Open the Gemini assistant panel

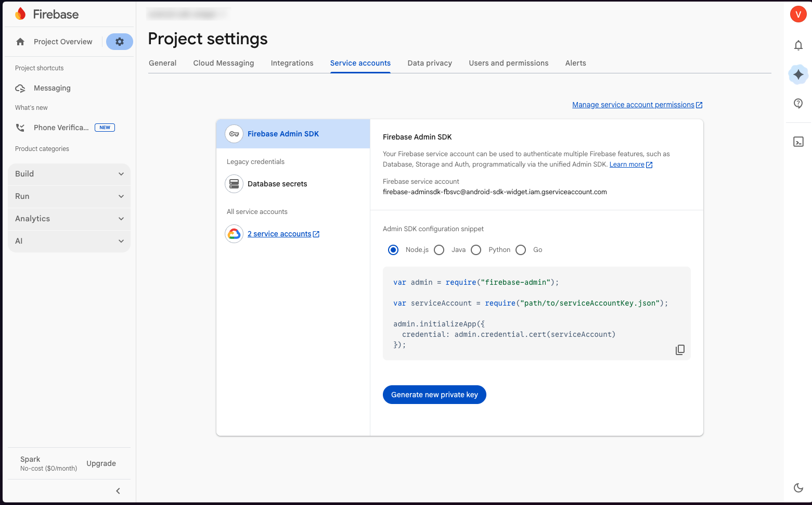(798, 74)
